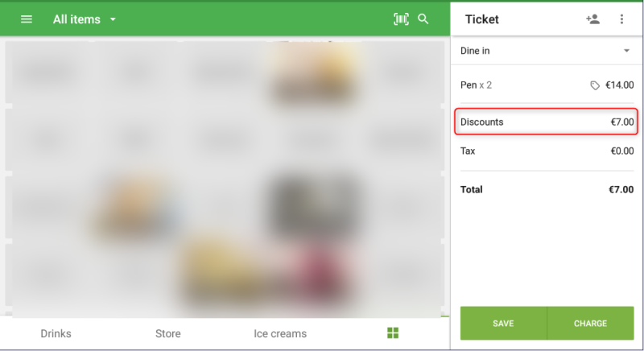Open the hamburger navigation menu
644x351 pixels.
coord(27,19)
